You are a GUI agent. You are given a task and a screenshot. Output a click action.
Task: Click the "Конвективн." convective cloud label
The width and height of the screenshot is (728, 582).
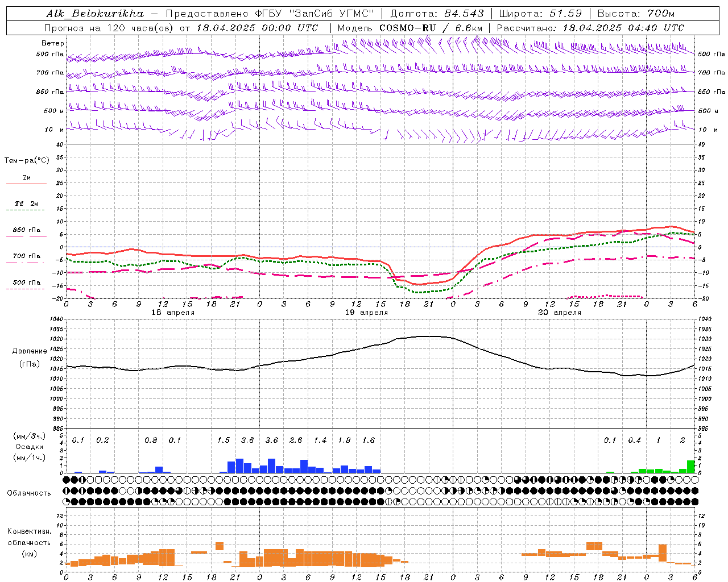(29, 531)
